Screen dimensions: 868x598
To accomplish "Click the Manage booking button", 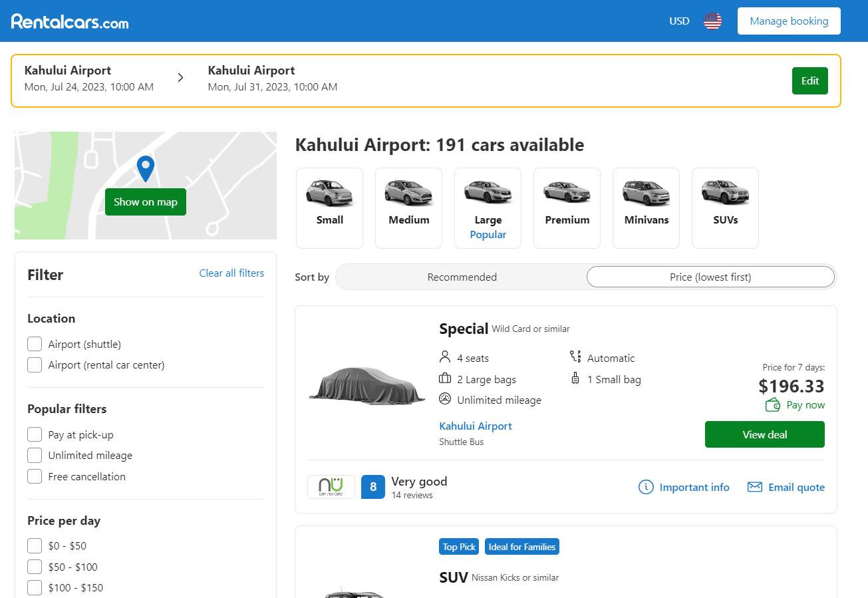I will (x=789, y=21).
